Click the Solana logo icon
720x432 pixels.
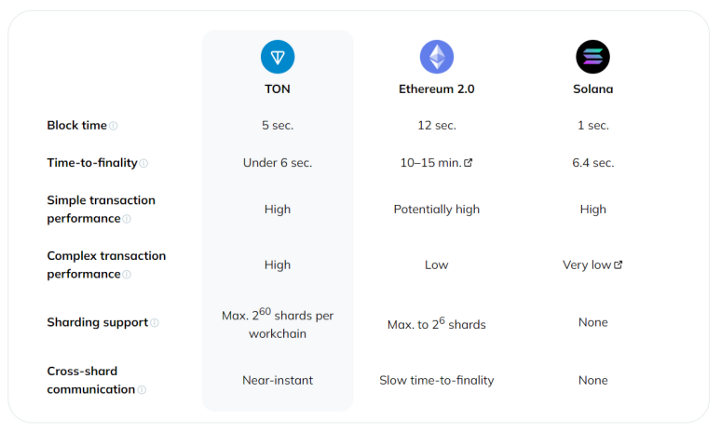pyautogui.click(x=593, y=57)
